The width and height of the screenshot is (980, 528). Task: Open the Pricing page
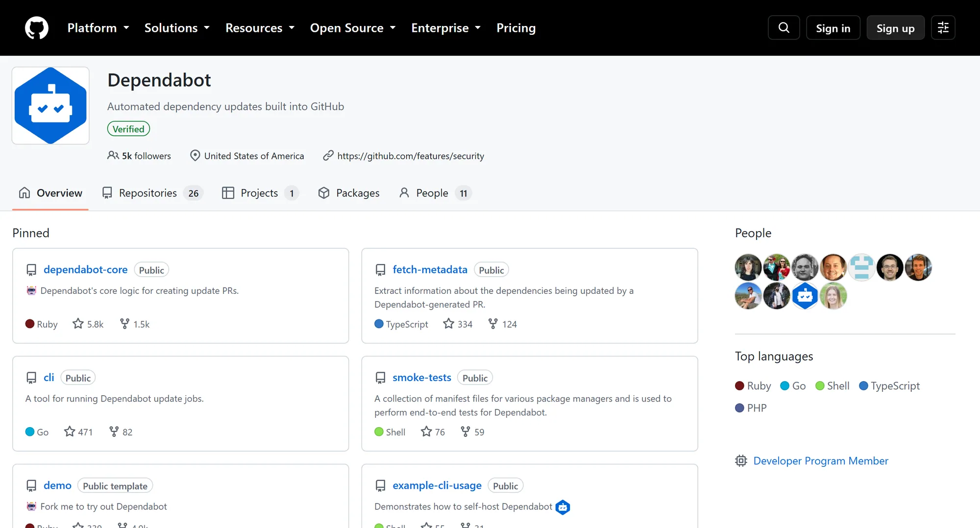pos(516,28)
